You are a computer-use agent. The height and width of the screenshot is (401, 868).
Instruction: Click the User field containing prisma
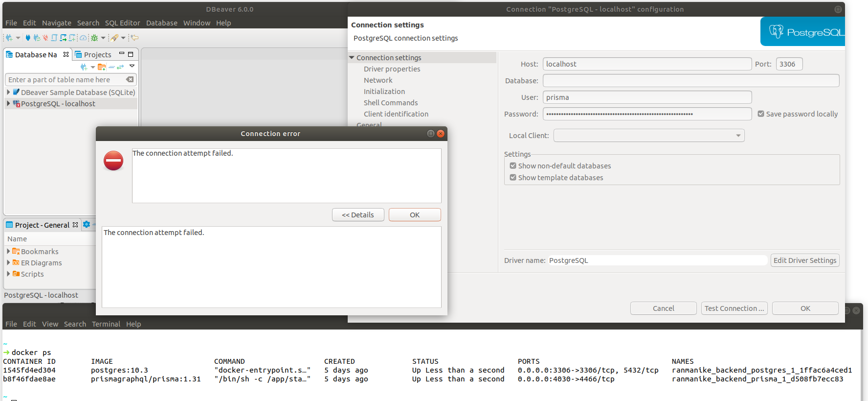coord(647,97)
